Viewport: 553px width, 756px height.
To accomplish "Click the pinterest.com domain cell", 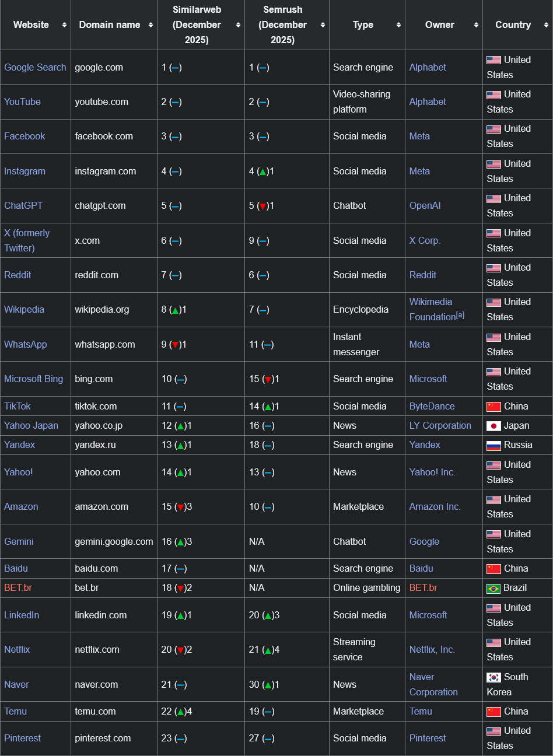I will click(x=114, y=738).
